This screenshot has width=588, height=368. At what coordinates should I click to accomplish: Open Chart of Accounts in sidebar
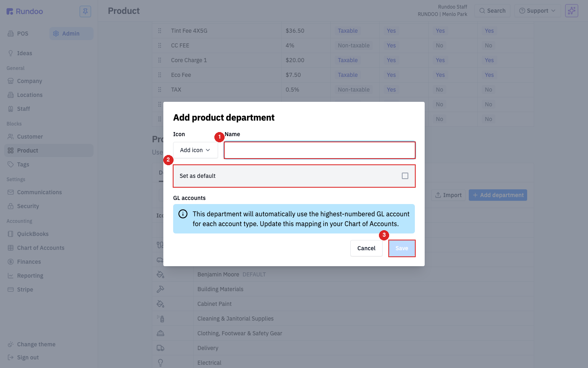click(49, 248)
